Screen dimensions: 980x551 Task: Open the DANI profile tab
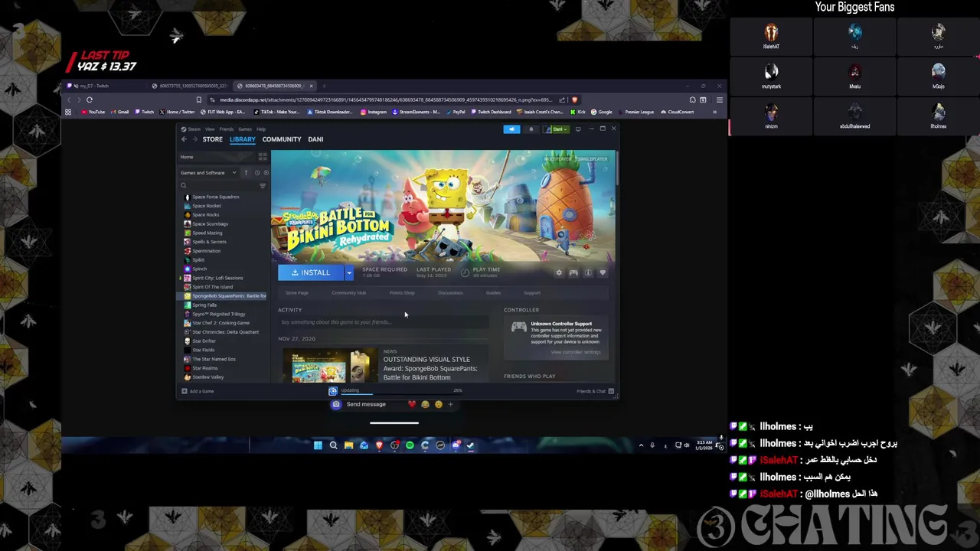click(315, 139)
